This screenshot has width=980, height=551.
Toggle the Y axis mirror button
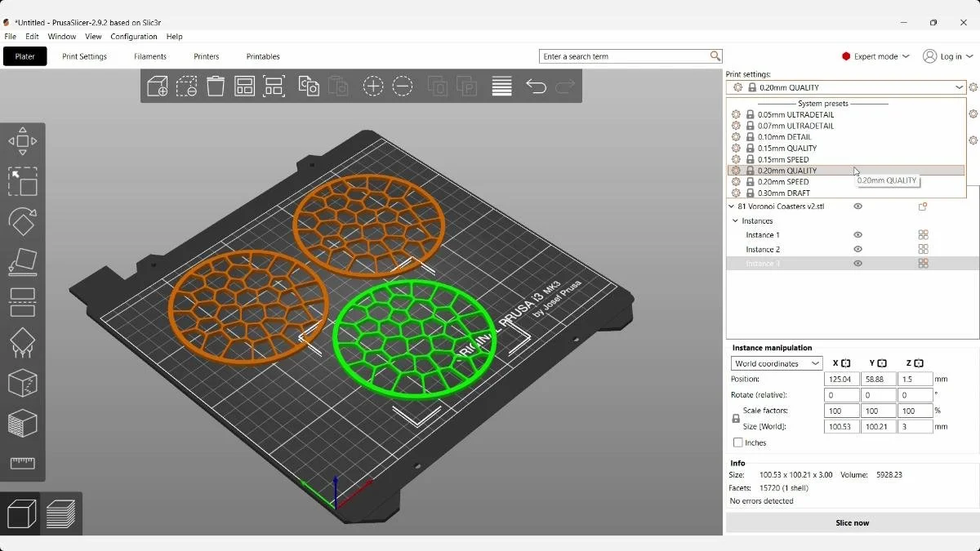click(x=882, y=363)
